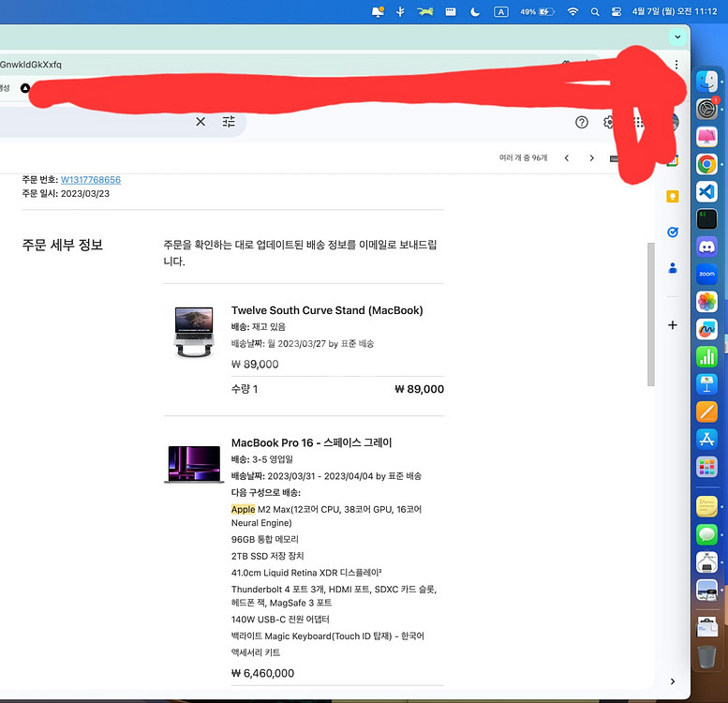Open System Information from the Dock

[x=706, y=562]
